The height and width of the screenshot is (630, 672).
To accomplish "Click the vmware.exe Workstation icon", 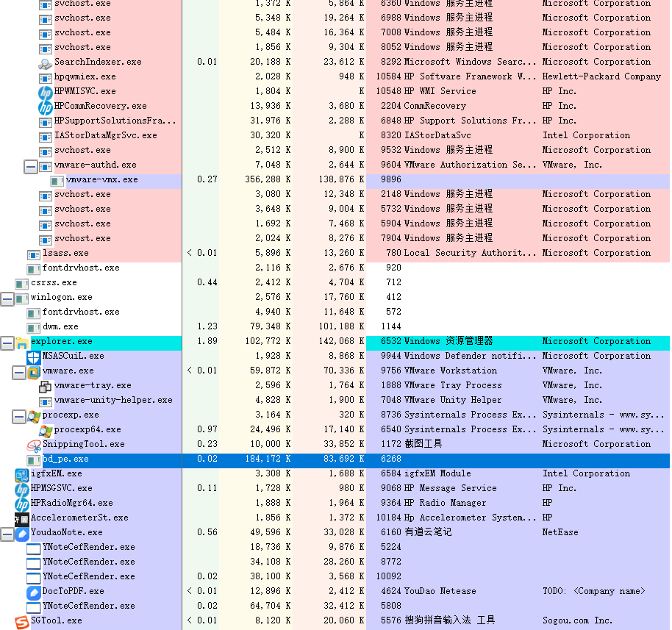I will coord(33,373).
